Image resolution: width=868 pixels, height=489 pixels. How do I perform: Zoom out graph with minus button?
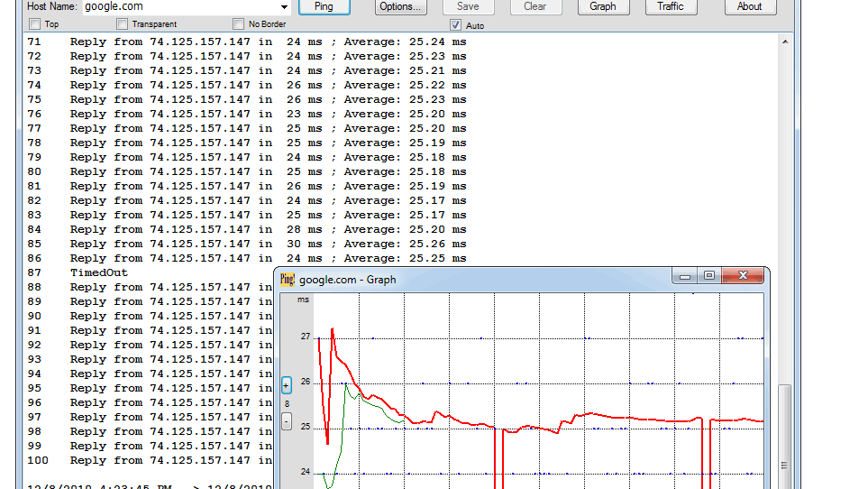click(x=287, y=421)
